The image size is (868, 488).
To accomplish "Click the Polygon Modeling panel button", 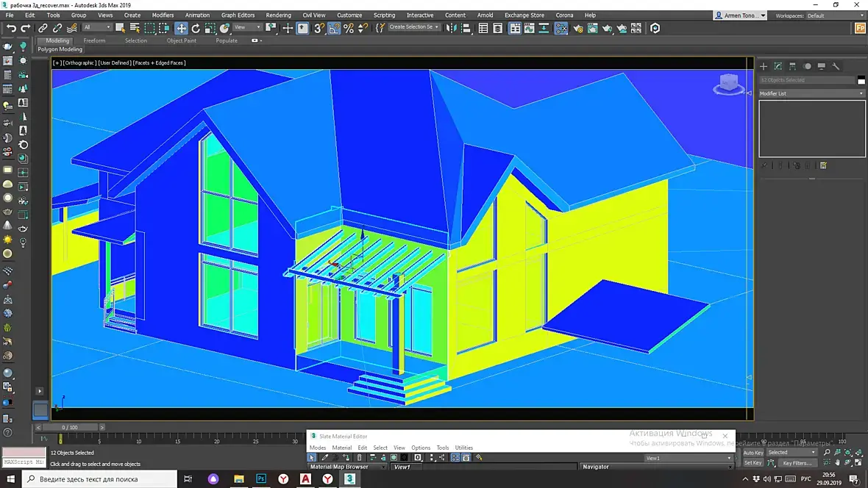I will 60,49.
